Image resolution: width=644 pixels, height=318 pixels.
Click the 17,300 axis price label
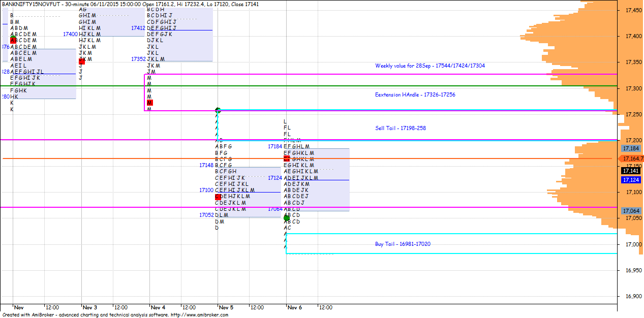click(x=633, y=88)
